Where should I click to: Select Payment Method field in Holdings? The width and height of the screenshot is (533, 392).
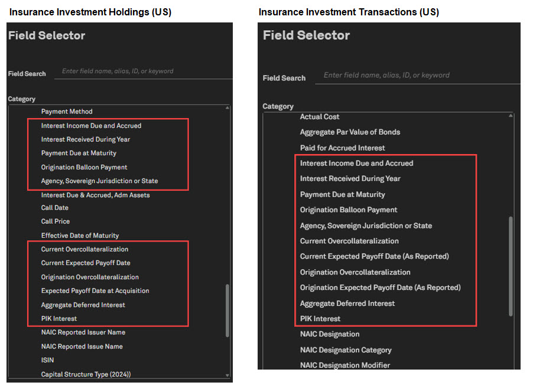point(67,112)
